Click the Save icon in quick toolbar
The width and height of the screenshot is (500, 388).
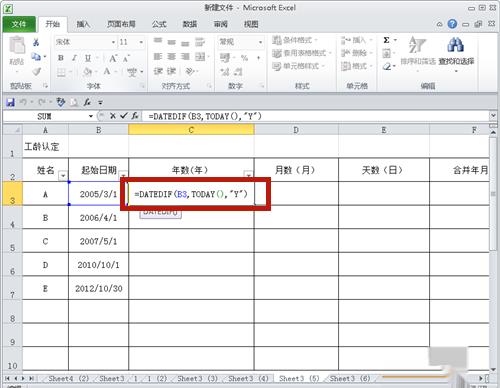10,102
